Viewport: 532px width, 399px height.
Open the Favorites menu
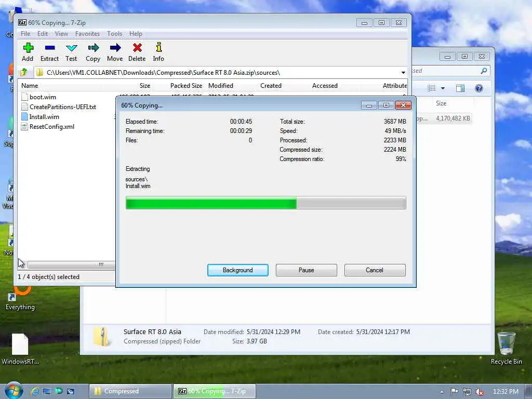(x=87, y=34)
